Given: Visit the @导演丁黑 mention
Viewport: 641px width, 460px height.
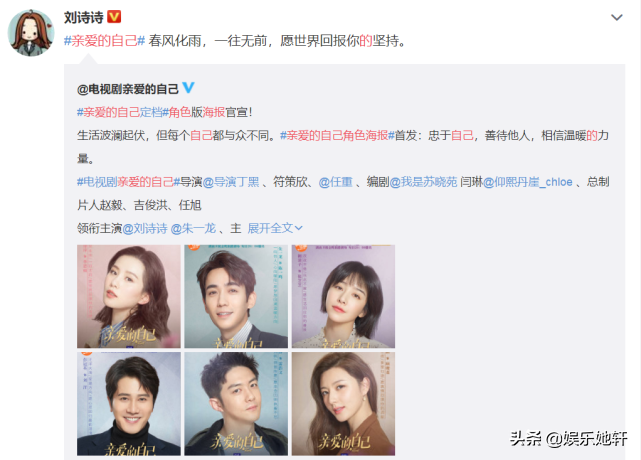Looking at the screenshot, I should pyautogui.click(x=231, y=182).
